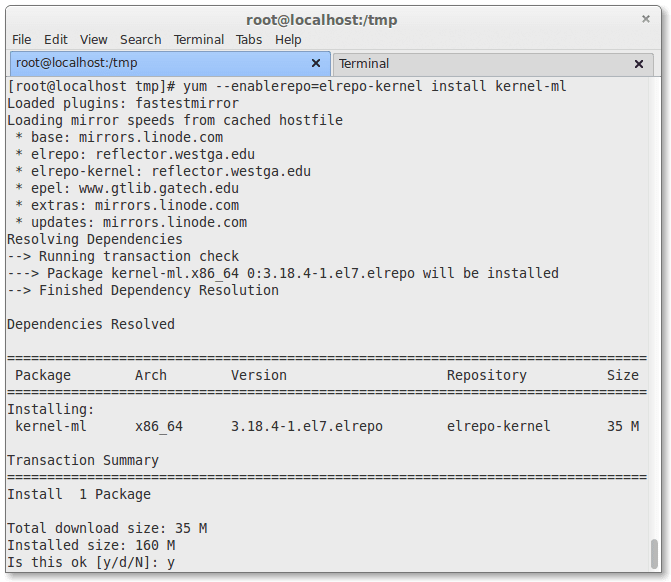Close the root@localhost:/tmp tab
Screen dimensions: 671x582
point(316,63)
